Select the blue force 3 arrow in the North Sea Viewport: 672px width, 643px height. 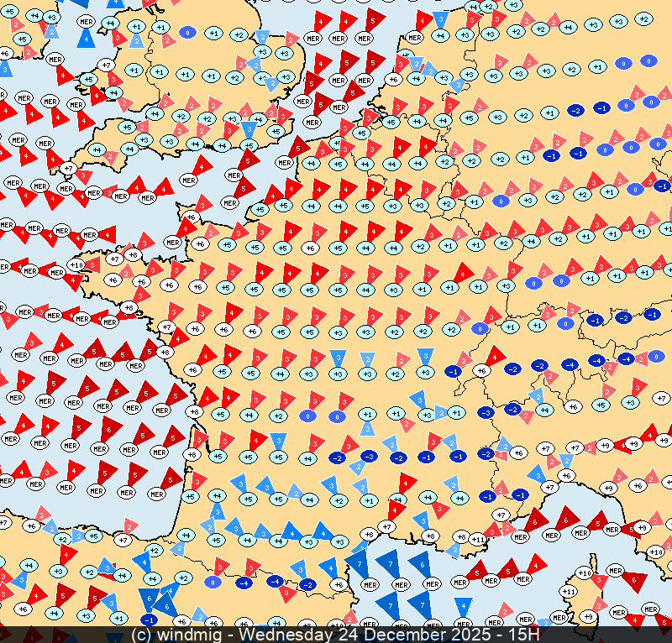coord(440,20)
